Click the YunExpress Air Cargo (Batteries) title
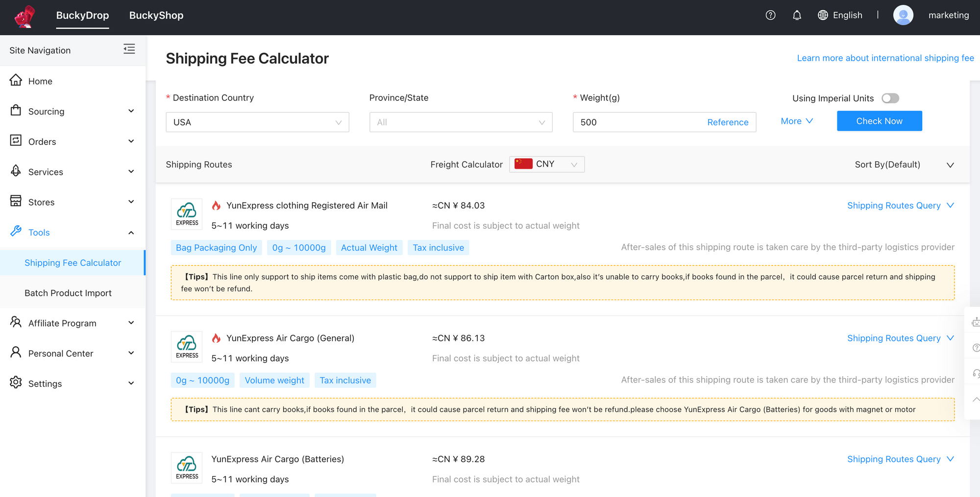The width and height of the screenshot is (980, 497). coord(277,459)
